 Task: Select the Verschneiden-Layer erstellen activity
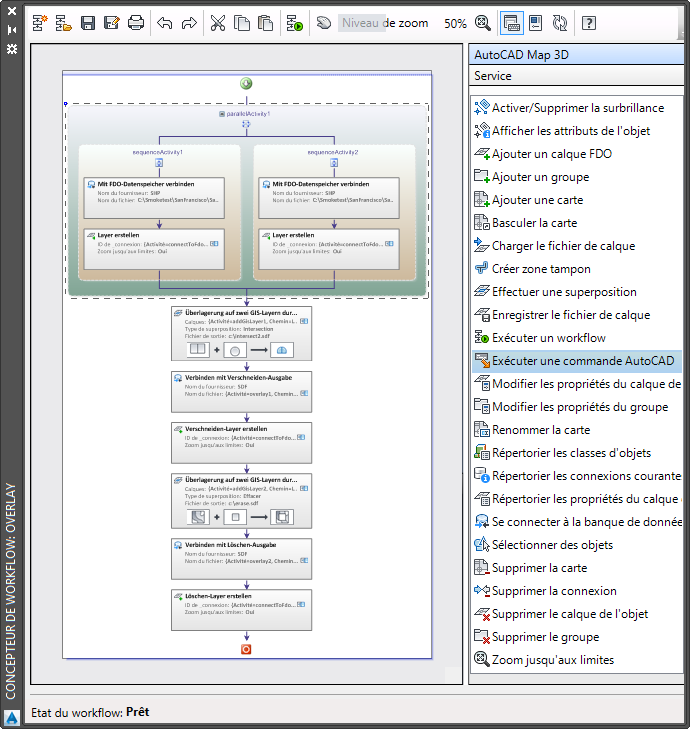[x=241, y=443]
